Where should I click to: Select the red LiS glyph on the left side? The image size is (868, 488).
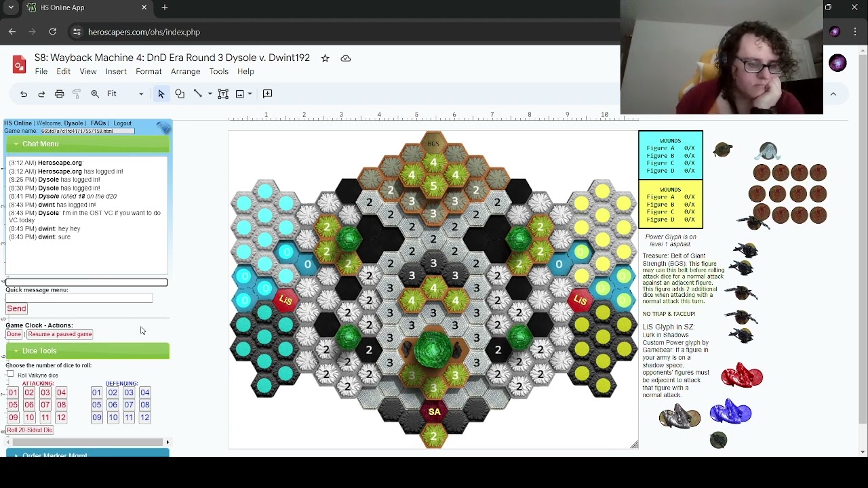285,300
